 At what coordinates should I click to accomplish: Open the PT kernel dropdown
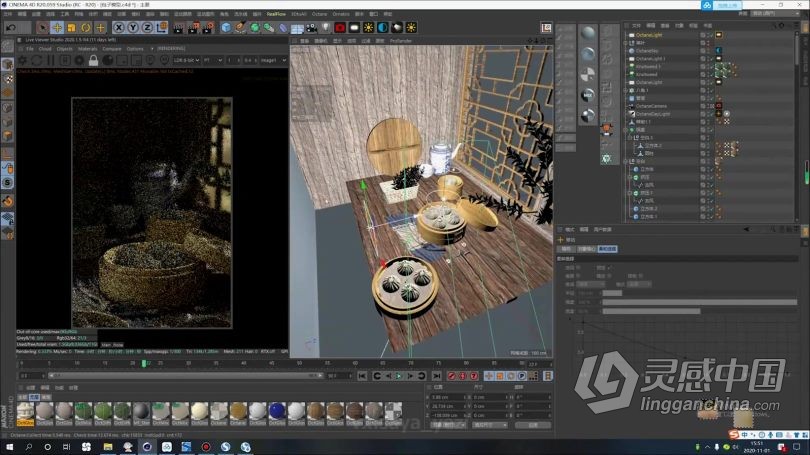[212, 60]
